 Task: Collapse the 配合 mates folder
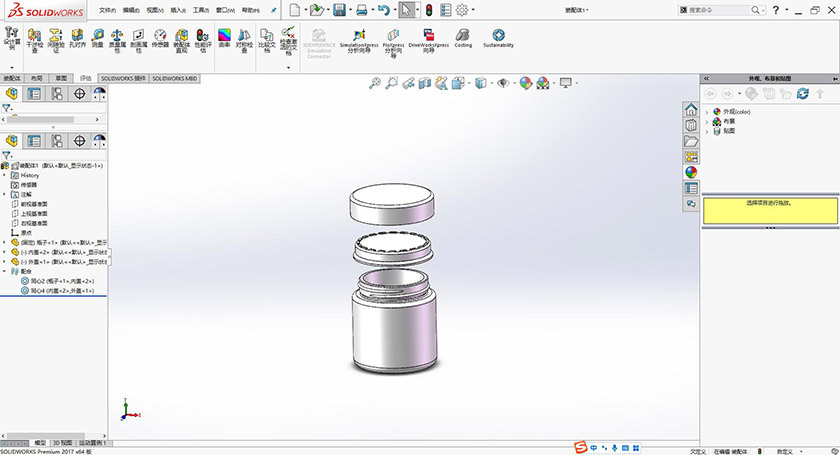[5, 271]
